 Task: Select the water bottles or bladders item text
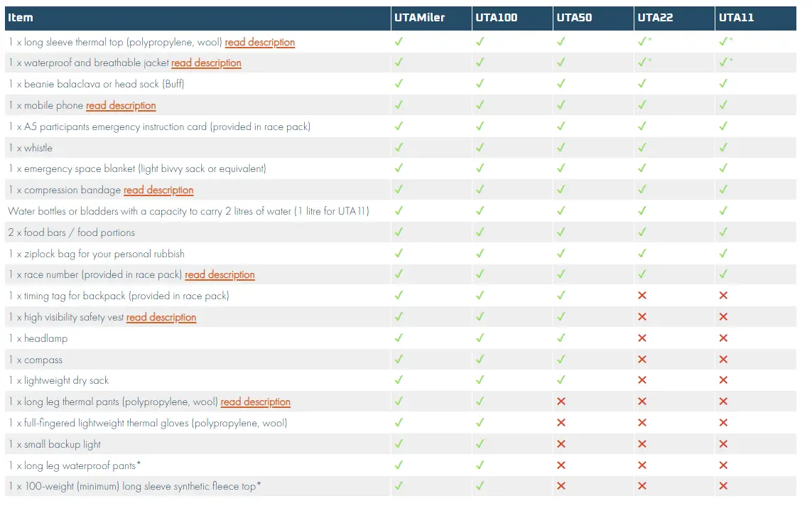(188, 211)
